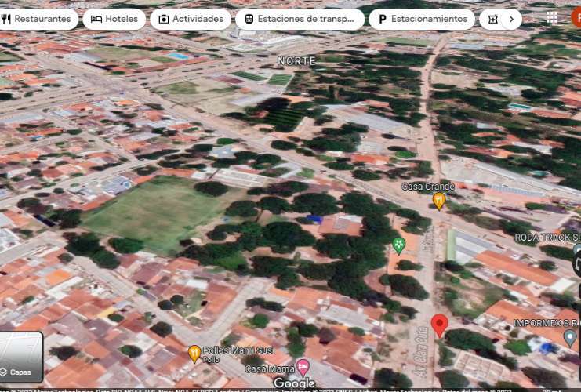Image resolution: width=581 pixels, height=392 pixels.
Task: Click the Casa Grande restaurant pin
Action: click(439, 201)
